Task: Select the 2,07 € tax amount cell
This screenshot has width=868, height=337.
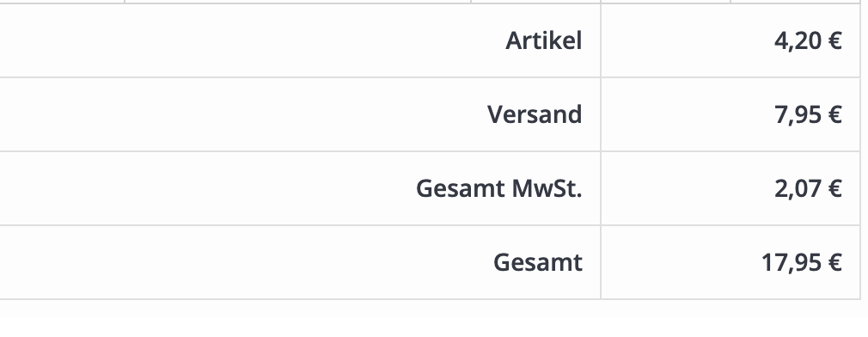Action: (730, 188)
